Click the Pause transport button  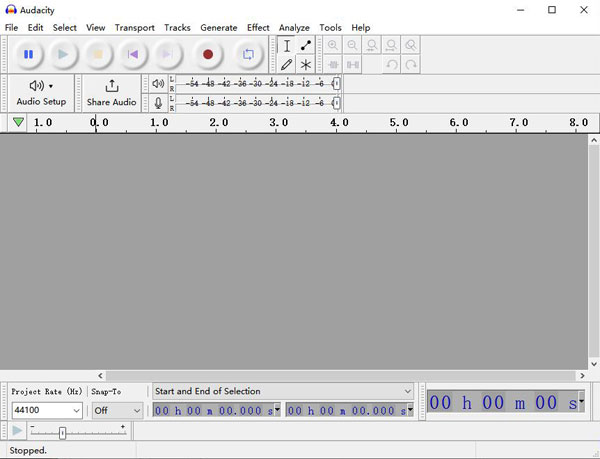(28, 54)
